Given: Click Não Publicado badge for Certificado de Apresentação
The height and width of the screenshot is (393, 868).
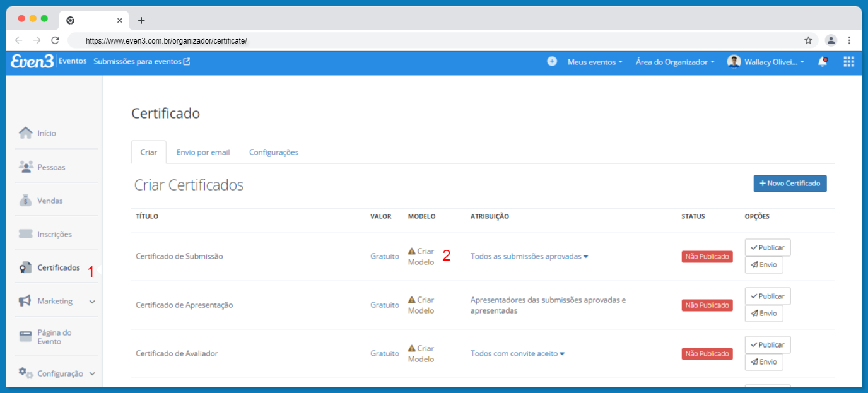Looking at the screenshot, I should (x=707, y=305).
